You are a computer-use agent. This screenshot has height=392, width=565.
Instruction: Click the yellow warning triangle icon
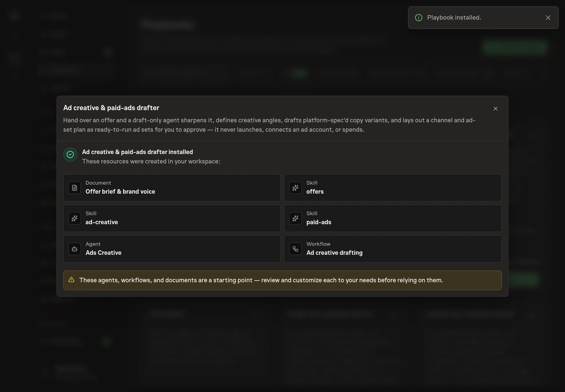click(71, 280)
